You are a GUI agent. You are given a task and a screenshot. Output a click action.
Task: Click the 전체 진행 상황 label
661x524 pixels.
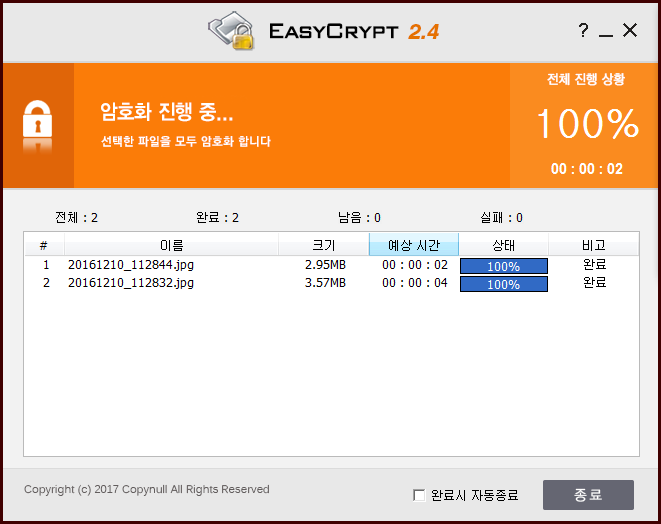[586, 79]
